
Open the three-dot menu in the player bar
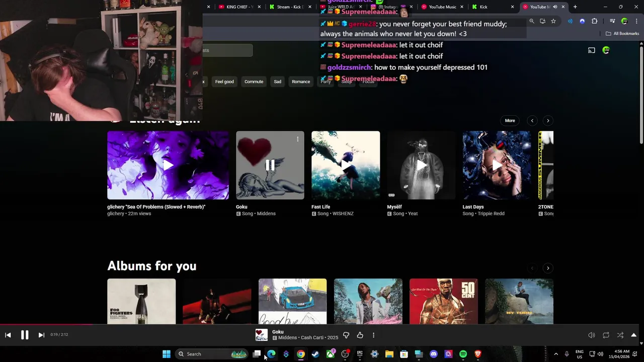373,335
